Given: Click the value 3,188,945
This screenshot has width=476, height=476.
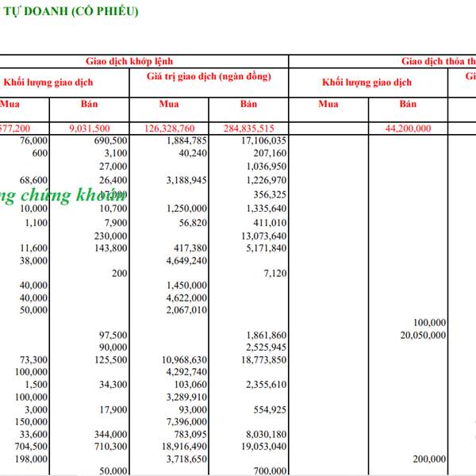Looking at the screenshot, I should pyautogui.click(x=186, y=180).
